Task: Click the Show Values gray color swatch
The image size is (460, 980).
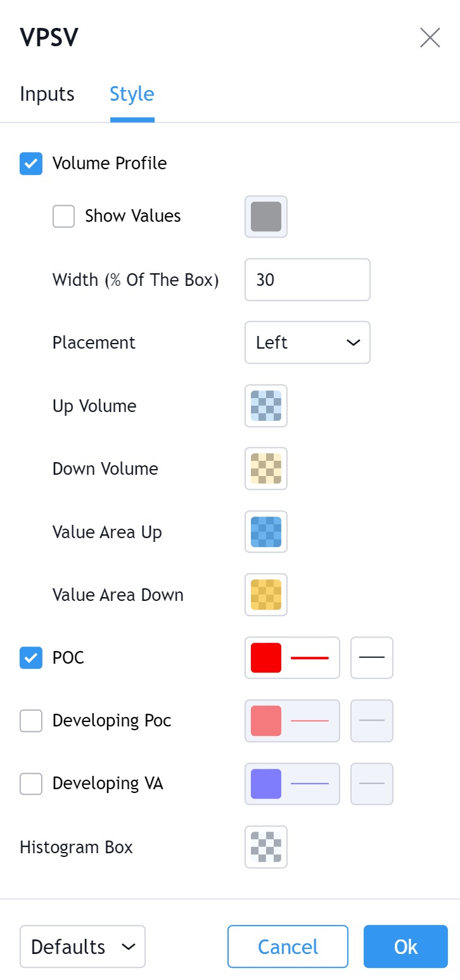Action: pyautogui.click(x=266, y=216)
